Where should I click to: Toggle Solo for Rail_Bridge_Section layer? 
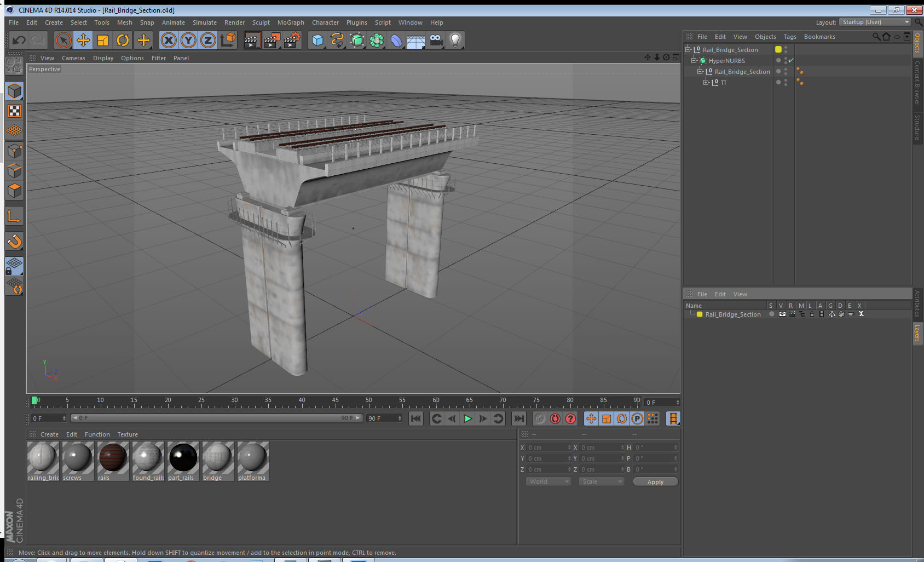(x=772, y=314)
